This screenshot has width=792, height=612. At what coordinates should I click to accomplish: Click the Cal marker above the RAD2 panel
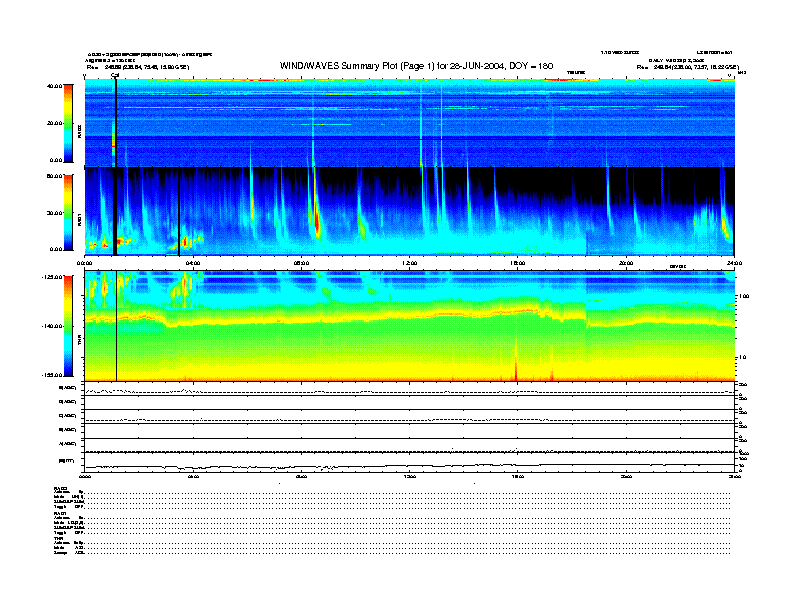click(x=115, y=74)
